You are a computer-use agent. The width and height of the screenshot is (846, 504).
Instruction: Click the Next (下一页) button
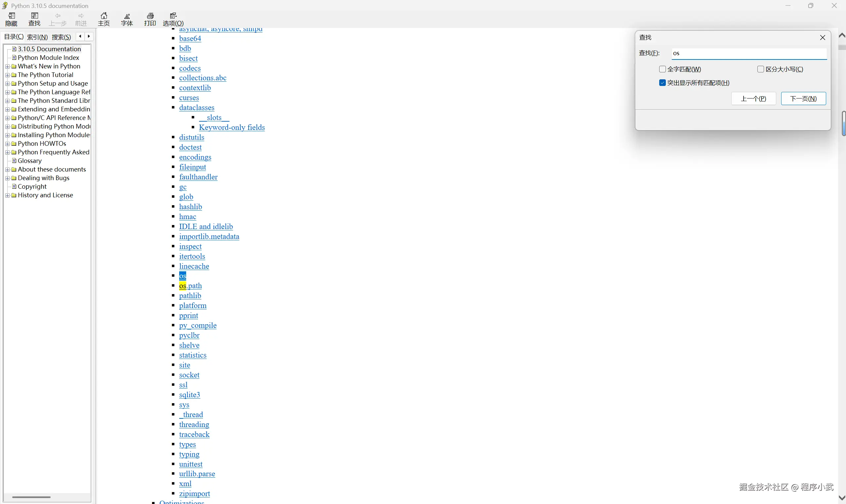[x=803, y=98]
